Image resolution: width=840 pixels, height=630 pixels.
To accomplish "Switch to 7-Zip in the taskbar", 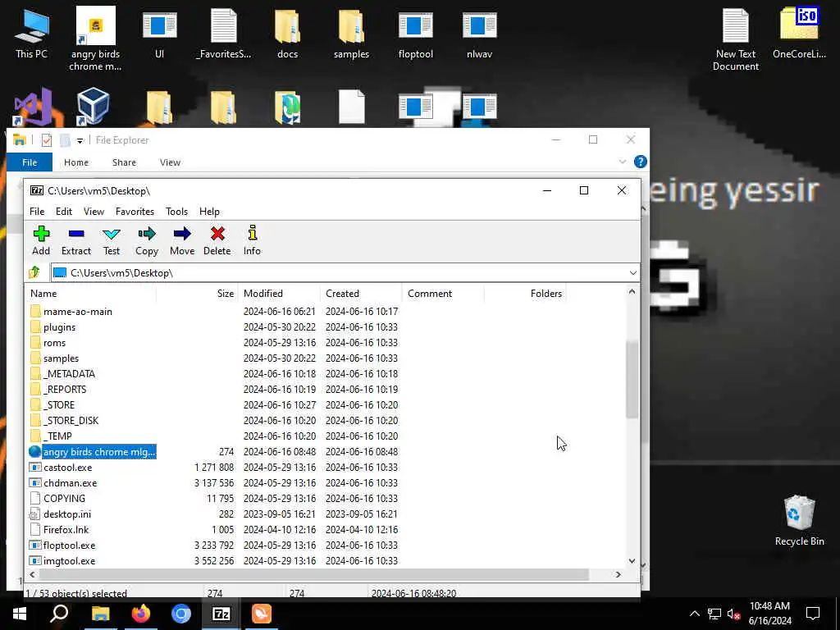I will tap(221, 614).
